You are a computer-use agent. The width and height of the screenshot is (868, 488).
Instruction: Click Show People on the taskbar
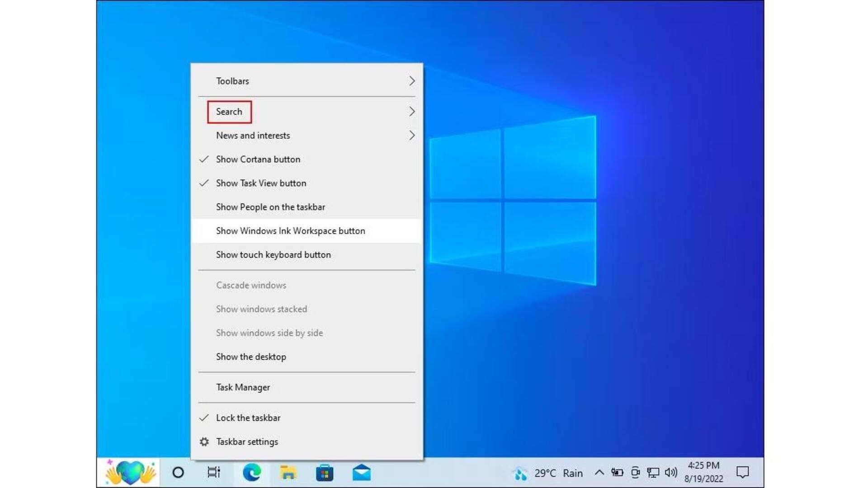click(271, 207)
